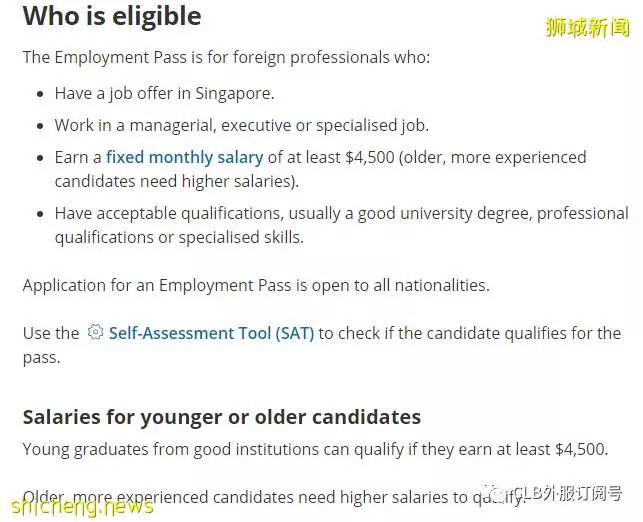Click 'The Employment Pass is for foreign professionals' line
This screenshot has width=643, height=522.
click(226, 57)
